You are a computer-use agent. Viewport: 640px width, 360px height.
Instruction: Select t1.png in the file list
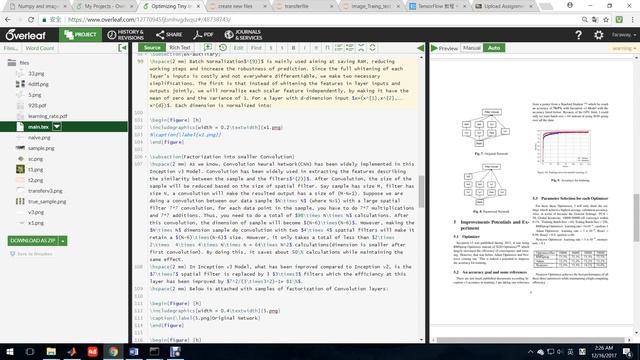click(x=36, y=169)
